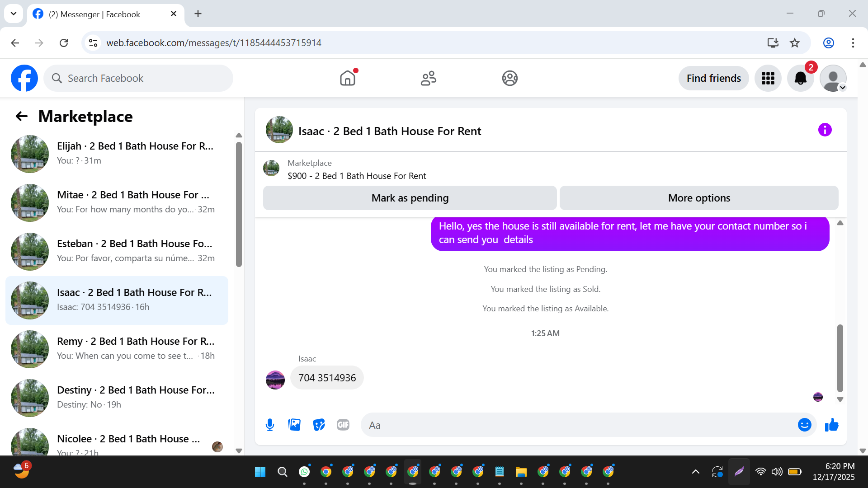This screenshot has width=868, height=488.
Task: Click the voice clip microphone icon
Action: tap(270, 425)
